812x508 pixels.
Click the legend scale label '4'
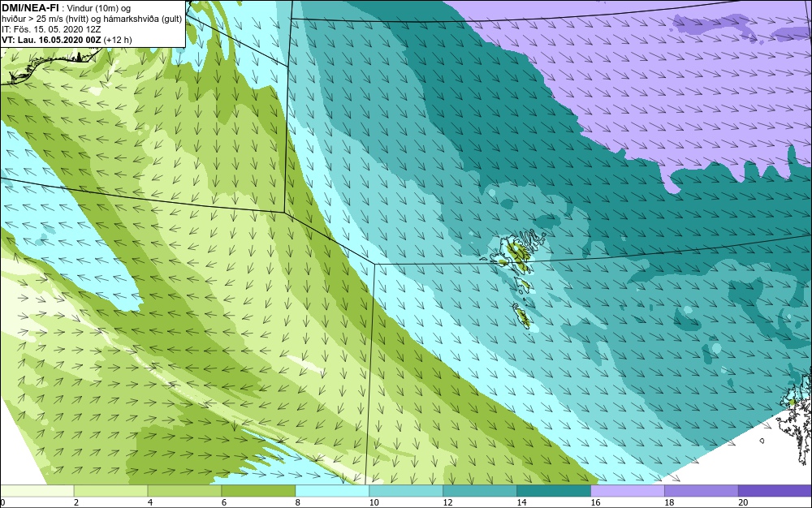149,502
